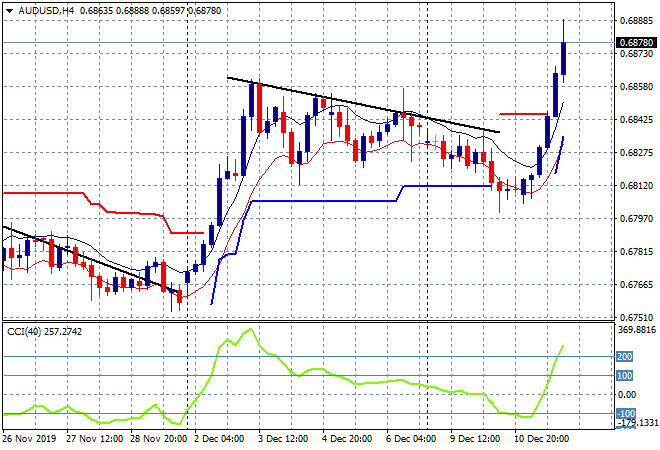Click the 0.68425 price axis label
Screen dimensions: 660x450
coord(636,120)
